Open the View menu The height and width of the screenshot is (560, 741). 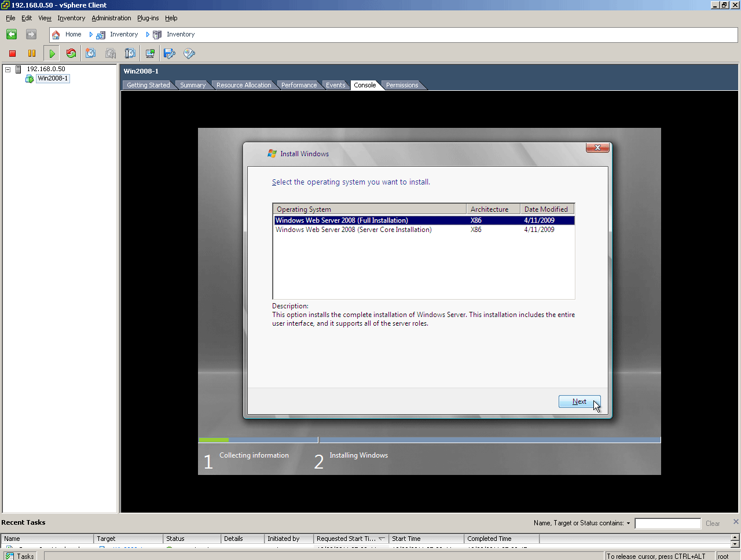45,18
